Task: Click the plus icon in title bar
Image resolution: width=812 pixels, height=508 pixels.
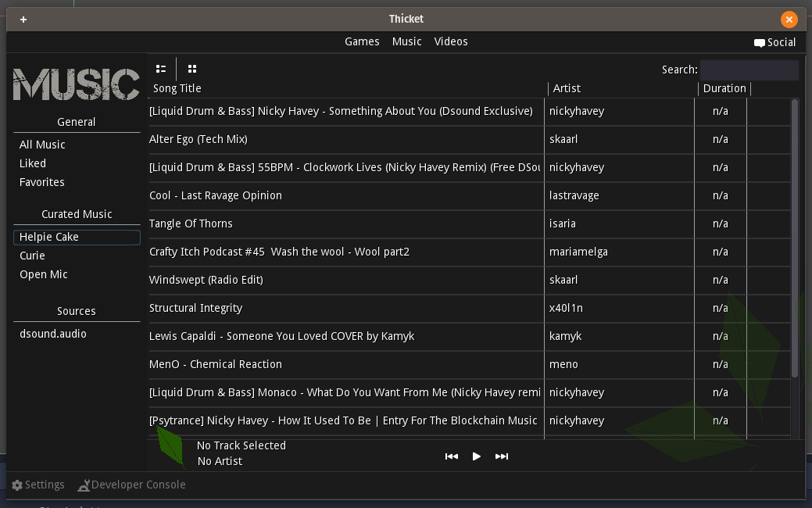Action: tap(23, 19)
